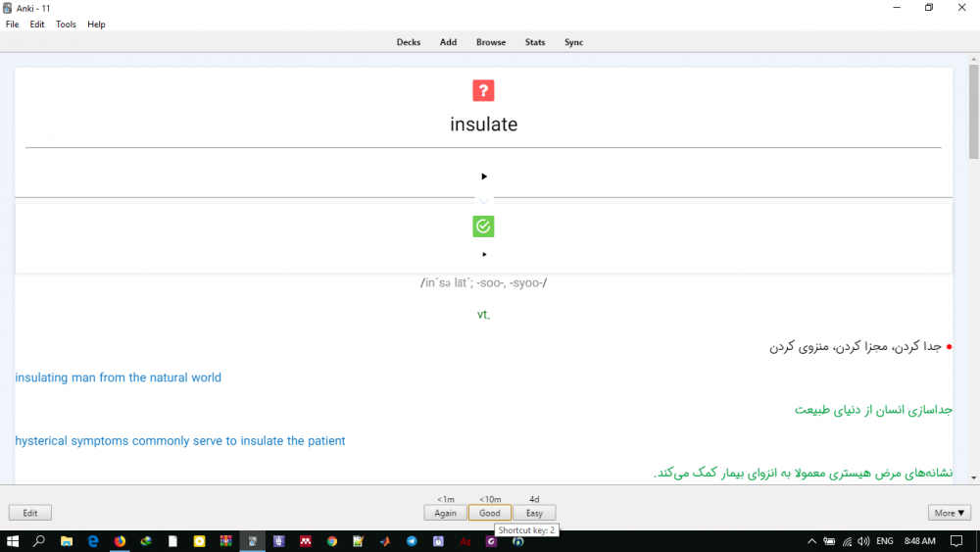Open Firefox from the taskbar
This screenshot has width=980, height=552.
(120, 541)
